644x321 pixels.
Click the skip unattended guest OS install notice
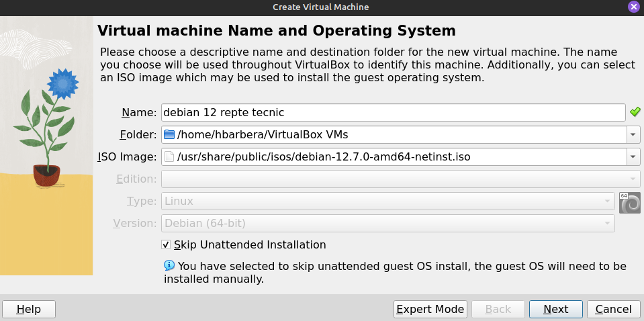tap(395, 273)
